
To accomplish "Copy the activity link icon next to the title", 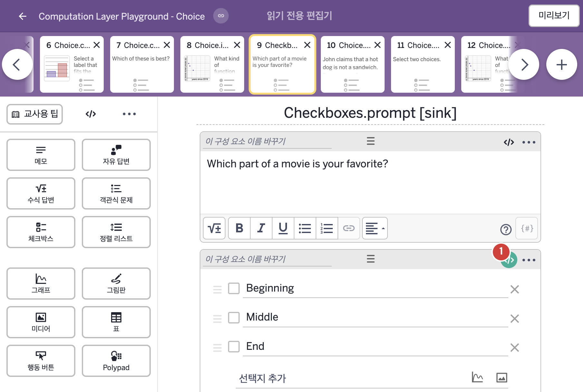I will coord(221,16).
